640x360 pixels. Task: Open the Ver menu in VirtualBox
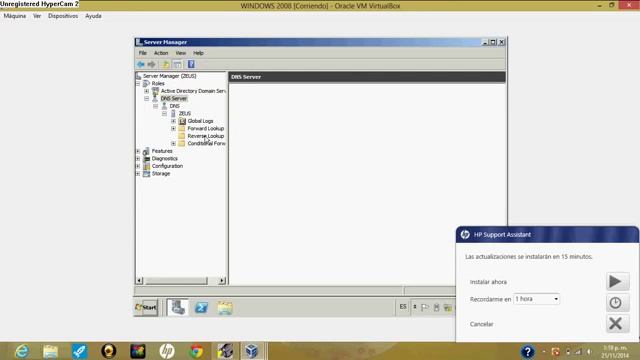pos(37,16)
